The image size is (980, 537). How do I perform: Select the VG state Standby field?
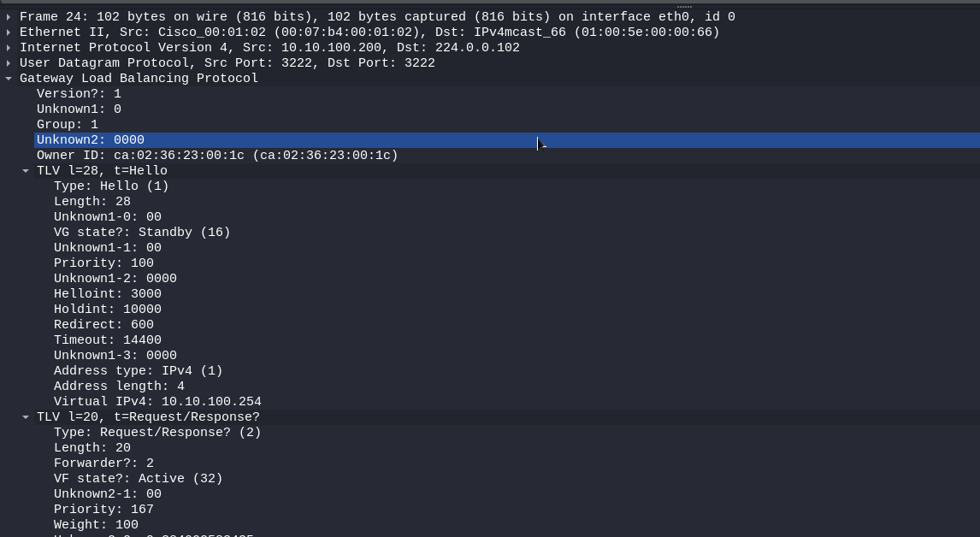coord(142,233)
